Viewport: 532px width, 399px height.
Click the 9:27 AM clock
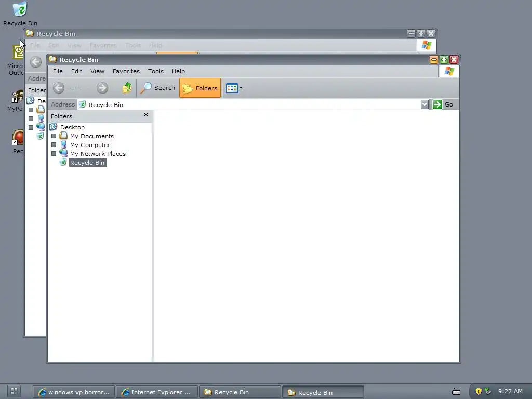coord(510,391)
